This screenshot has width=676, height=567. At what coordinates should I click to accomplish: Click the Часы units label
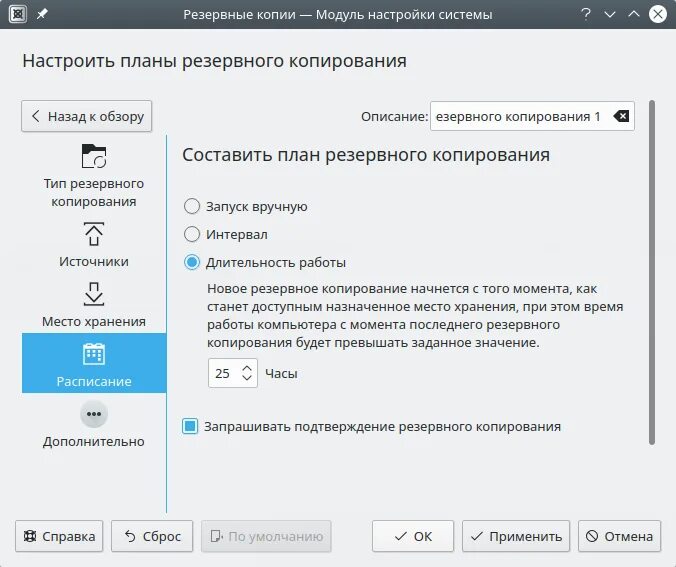pos(281,373)
